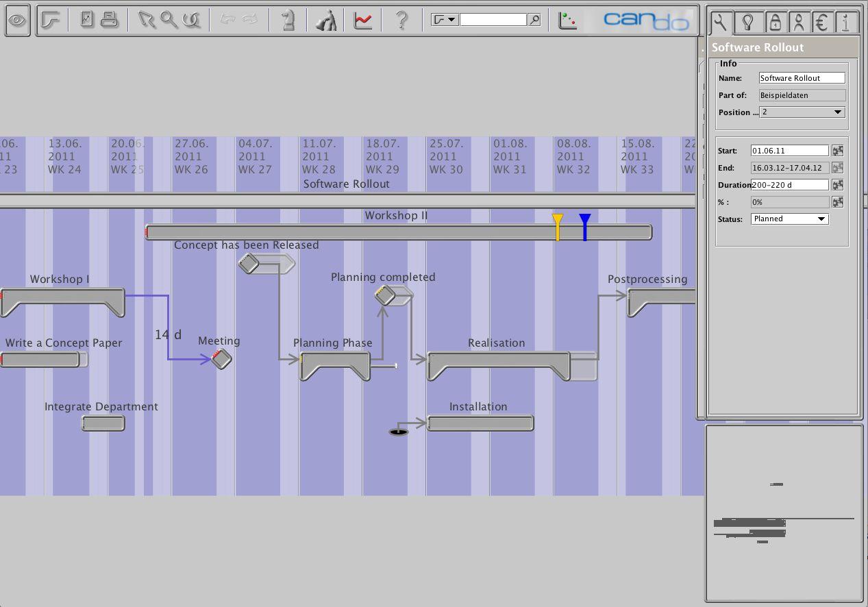The width and height of the screenshot is (868, 607).
Task: Select the Realisation task bar
Action: click(x=498, y=363)
